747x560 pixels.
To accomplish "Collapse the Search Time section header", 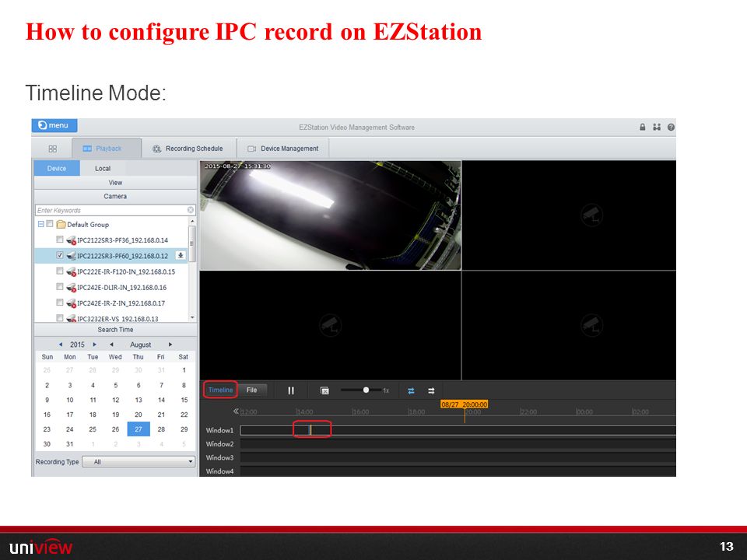I will 115,330.
